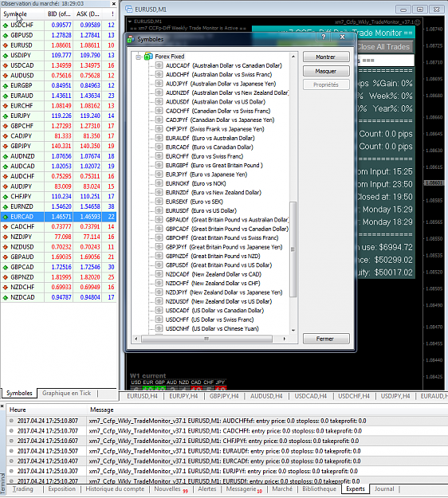
Task: Click the symbol icon beside EURUSDf
Action: pos(159,210)
